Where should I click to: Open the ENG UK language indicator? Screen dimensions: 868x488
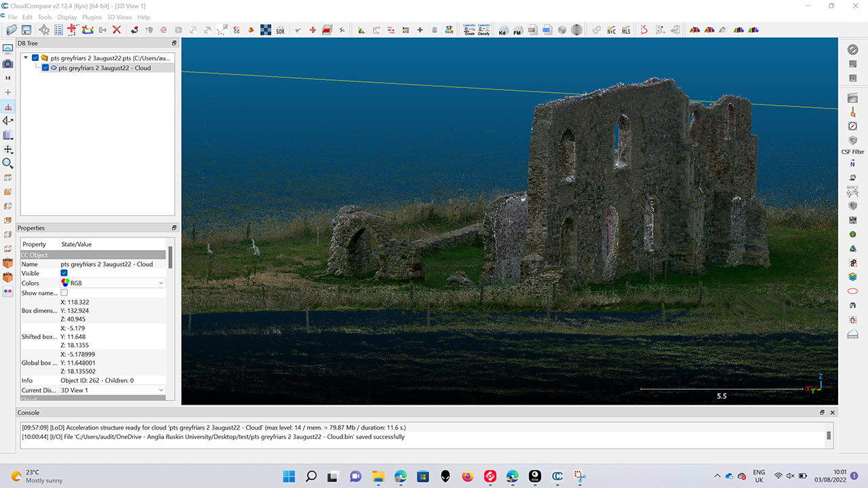[759, 476]
